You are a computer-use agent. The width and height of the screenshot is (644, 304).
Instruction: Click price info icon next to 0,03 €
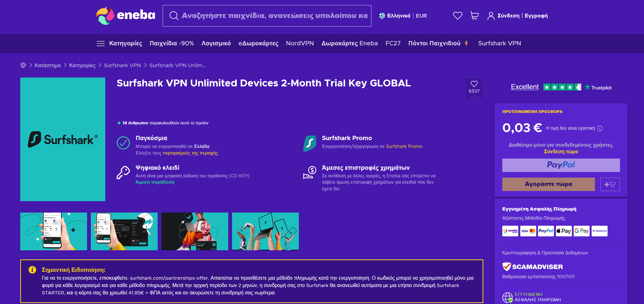pyautogui.click(x=600, y=128)
